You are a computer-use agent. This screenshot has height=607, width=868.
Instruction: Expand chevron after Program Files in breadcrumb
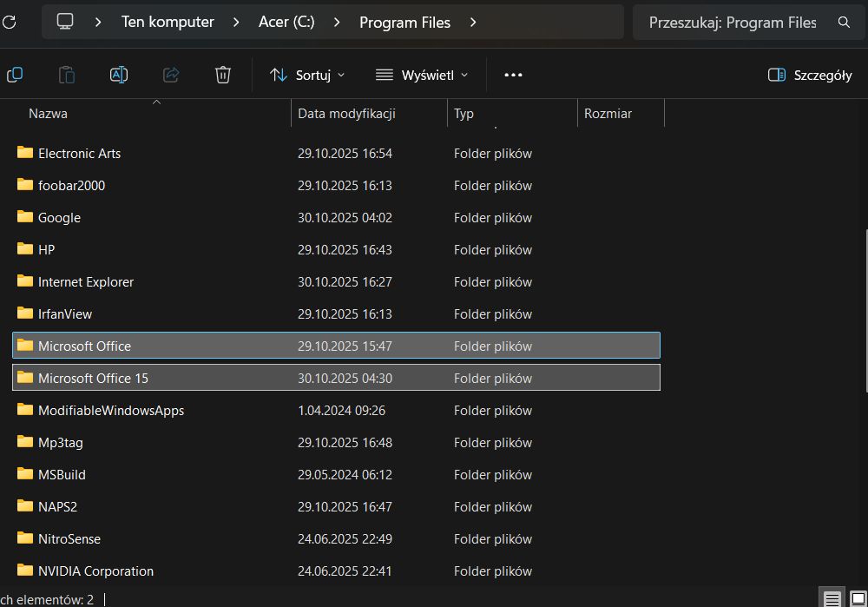473,23
